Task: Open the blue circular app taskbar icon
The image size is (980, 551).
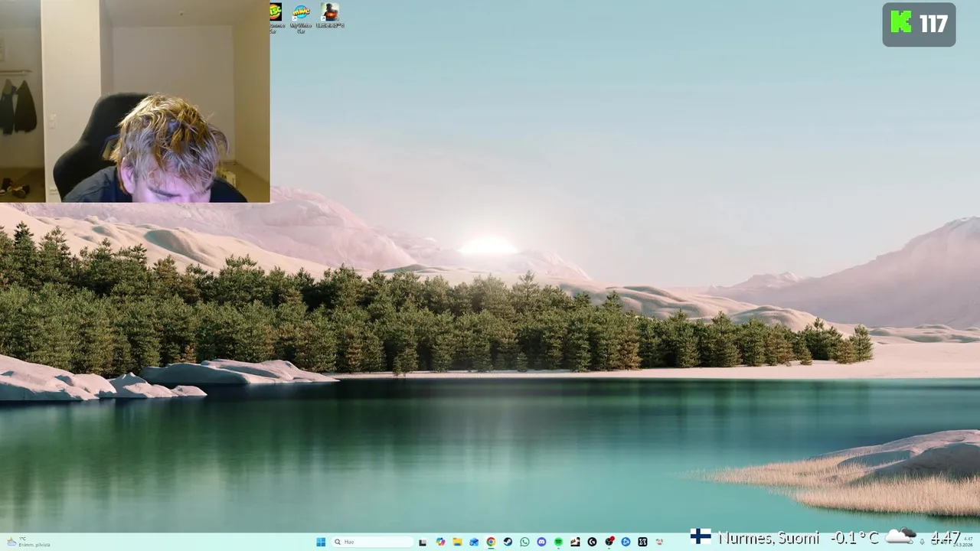Action: pos(626,542)
